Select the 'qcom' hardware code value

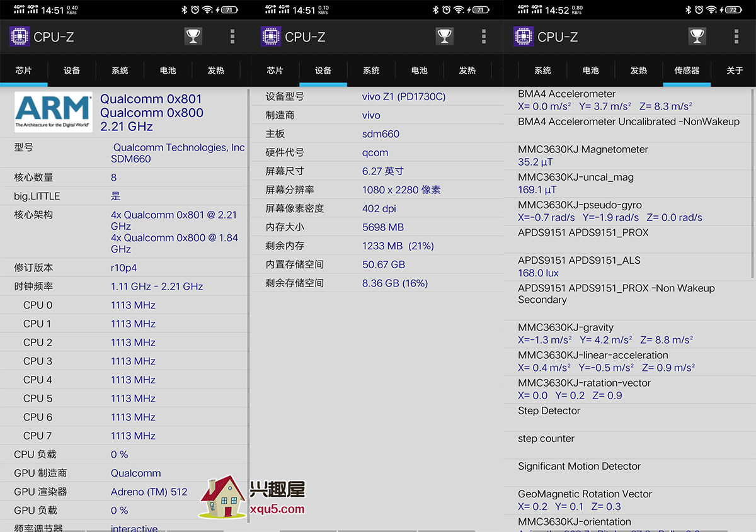(375, 153)
